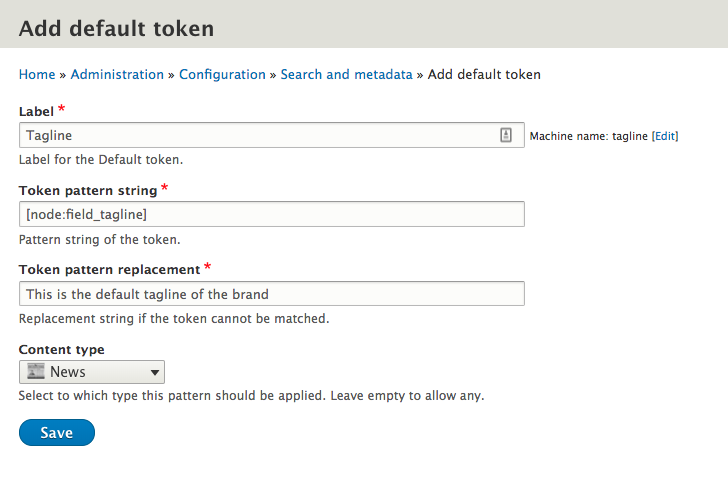Click Edit link next to machine name
728x499 pixels.
point(665,136)
